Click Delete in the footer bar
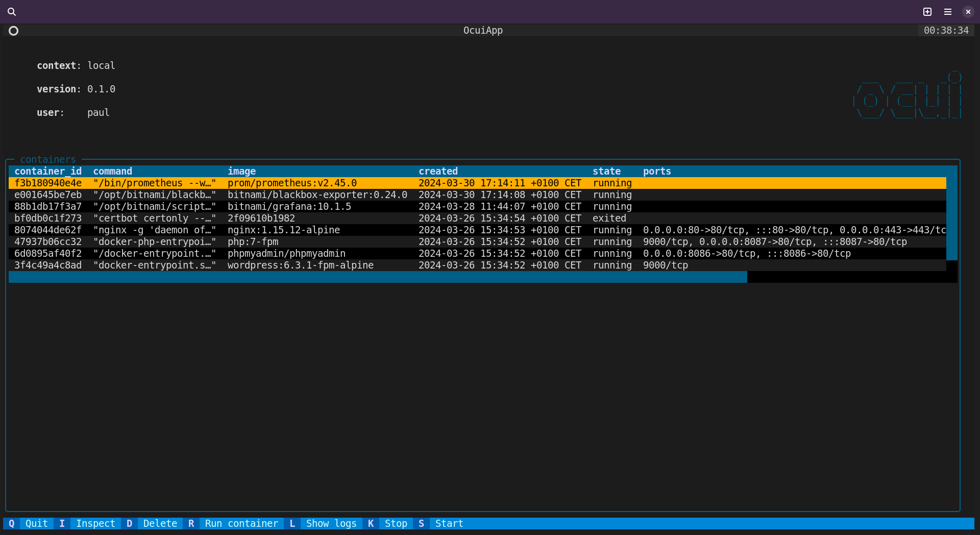This screenshot has width=980, height=535. coord(160,523)
